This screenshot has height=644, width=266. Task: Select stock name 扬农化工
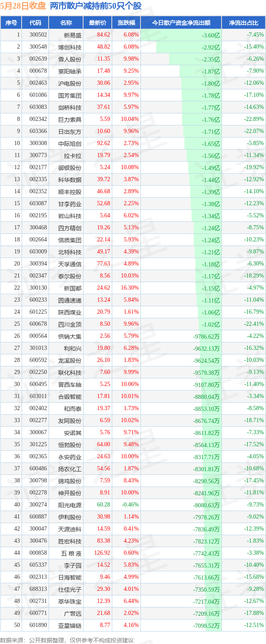coord(70,469)
